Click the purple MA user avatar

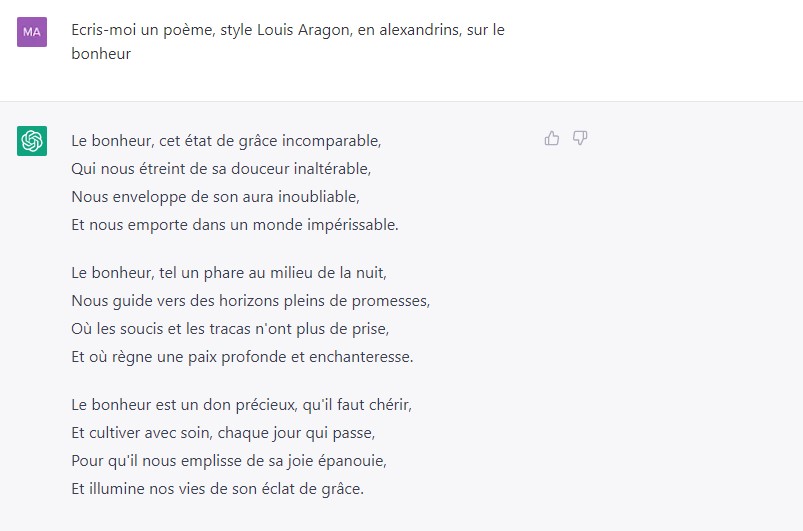point(32,32)
